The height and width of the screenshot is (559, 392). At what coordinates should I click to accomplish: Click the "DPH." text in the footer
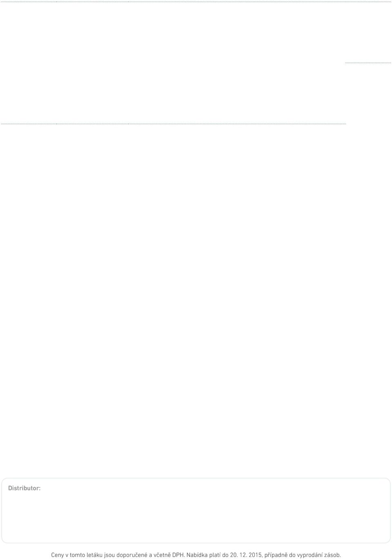point(178,555)
